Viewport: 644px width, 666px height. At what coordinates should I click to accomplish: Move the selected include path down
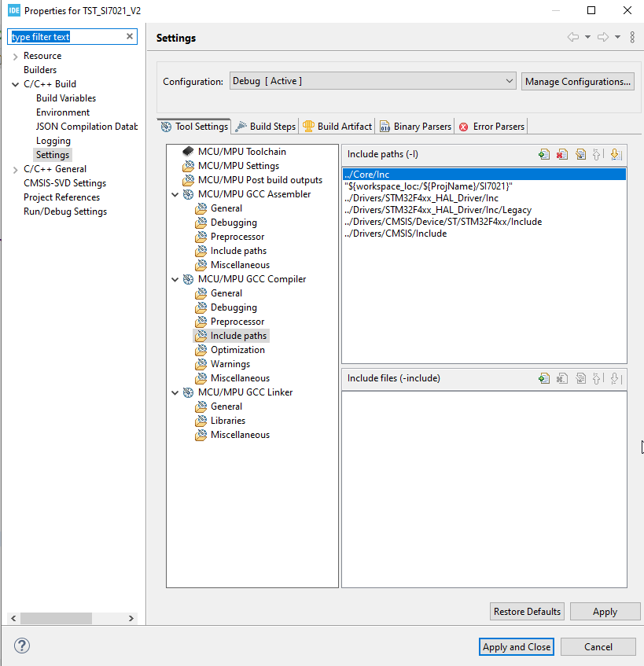click(616, 154)
